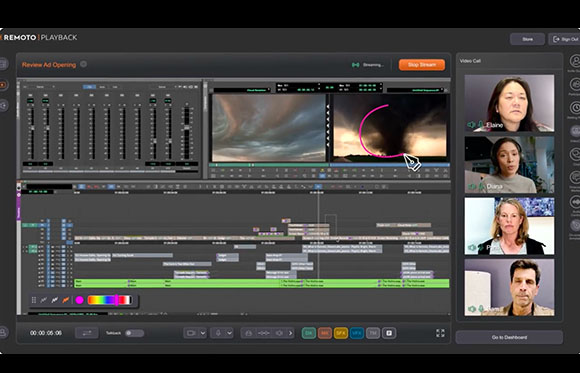Select the green DX marker button

(x=308, y=333)
